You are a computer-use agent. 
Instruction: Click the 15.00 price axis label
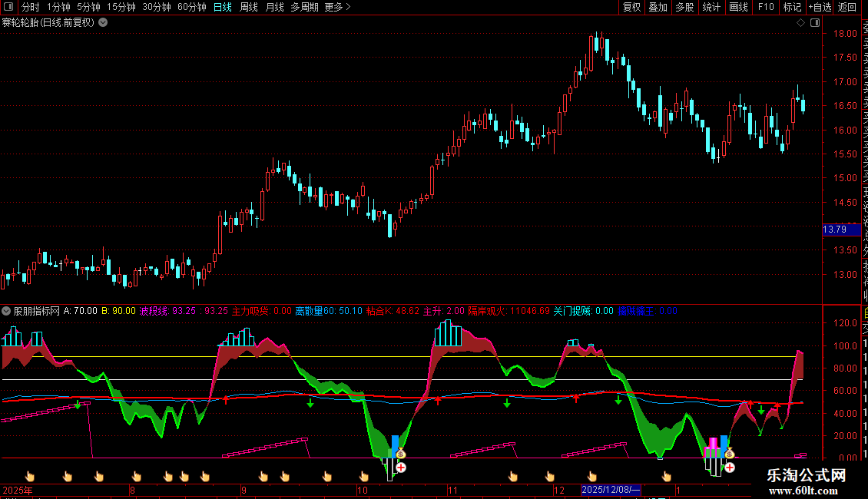tap(845, 177)
